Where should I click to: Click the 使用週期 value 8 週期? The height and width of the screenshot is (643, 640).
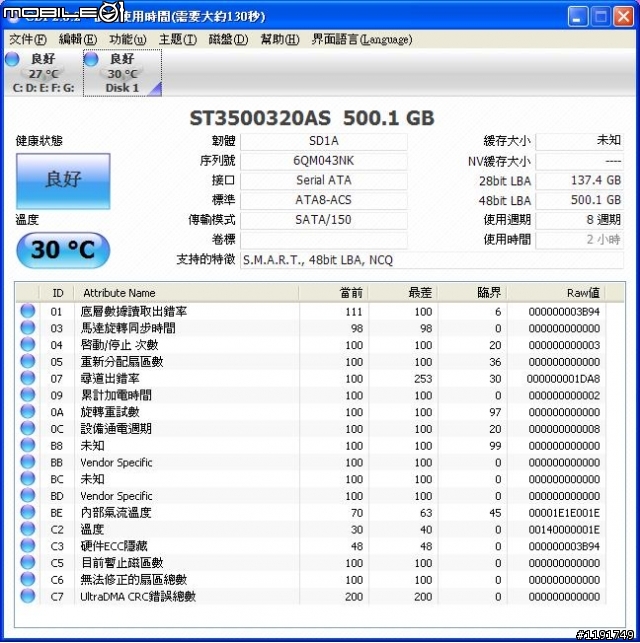(x=580, y=220)
